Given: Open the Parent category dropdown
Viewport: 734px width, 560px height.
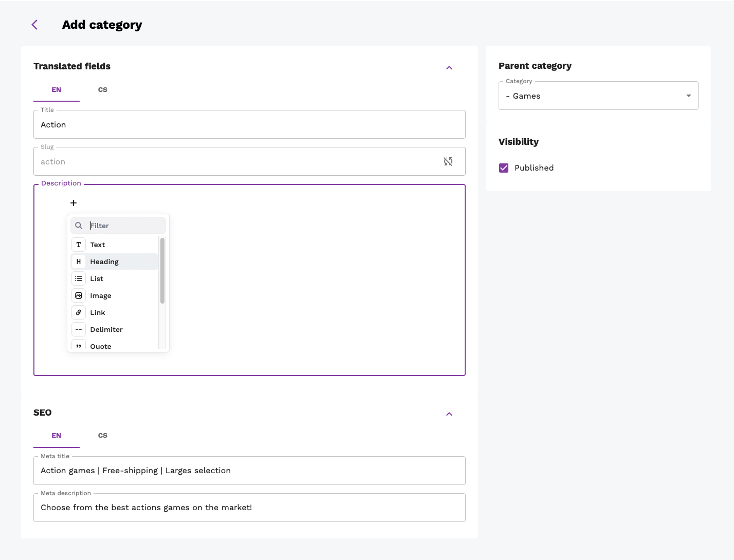Looking at the screenshot, I should click(x=598, y=96).
